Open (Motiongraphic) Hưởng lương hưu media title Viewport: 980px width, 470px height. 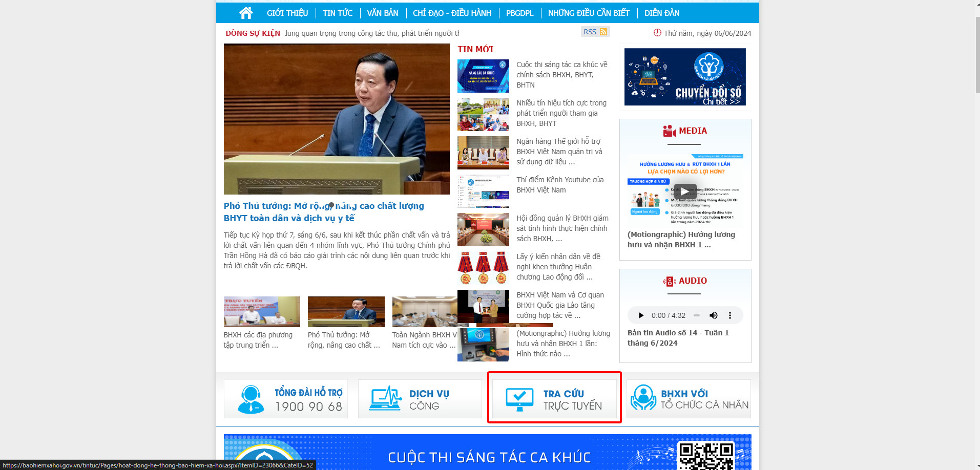coord(681,240)
